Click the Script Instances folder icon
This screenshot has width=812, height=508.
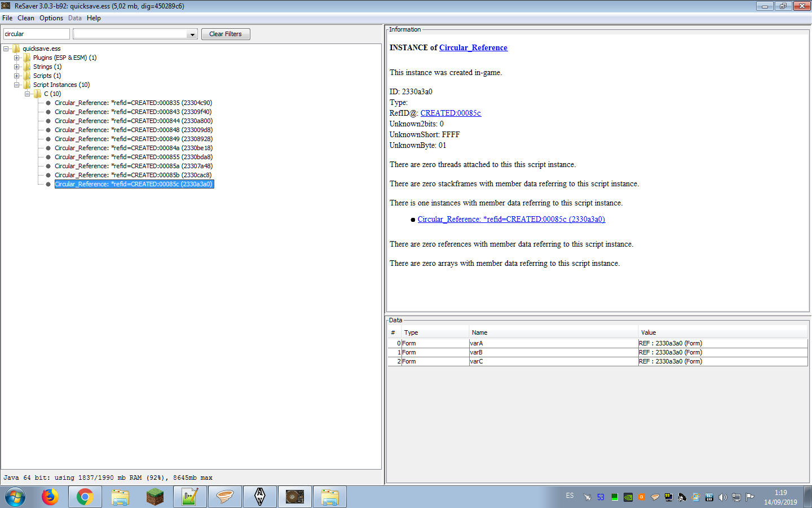pyautogui.click(x=27, y=85)
